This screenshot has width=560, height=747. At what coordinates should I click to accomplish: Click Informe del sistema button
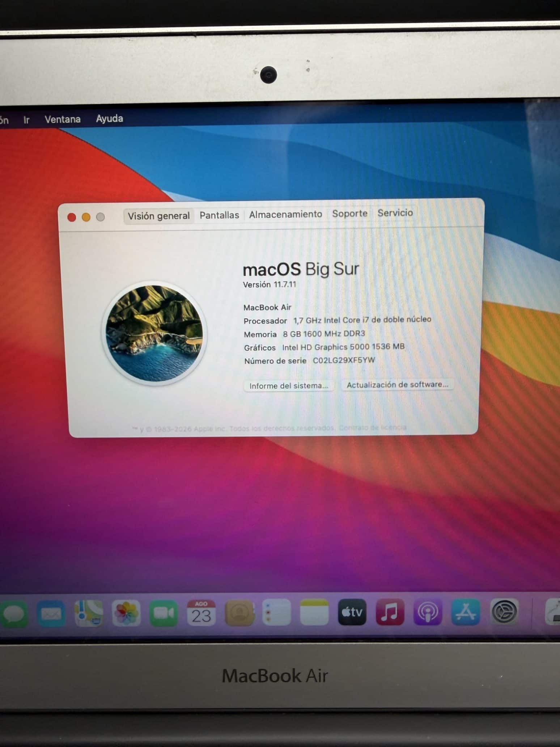tap(289, 386)
